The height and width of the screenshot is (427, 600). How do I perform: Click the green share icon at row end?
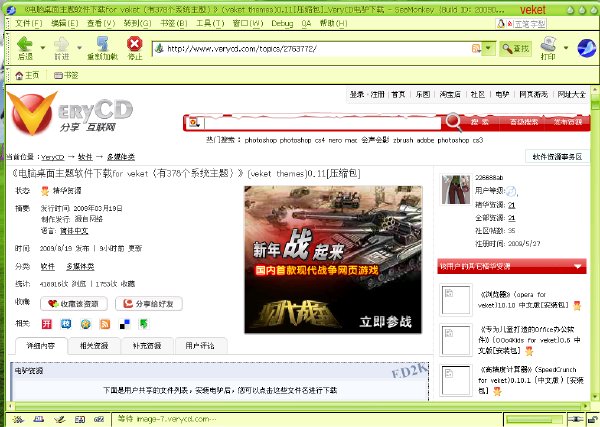coord(143,324)
